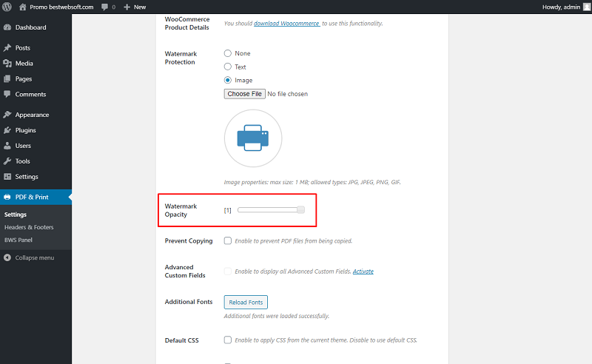Open the comments bubble icon in admin bar
Screen dimensions: 592x364
point(104,7)
